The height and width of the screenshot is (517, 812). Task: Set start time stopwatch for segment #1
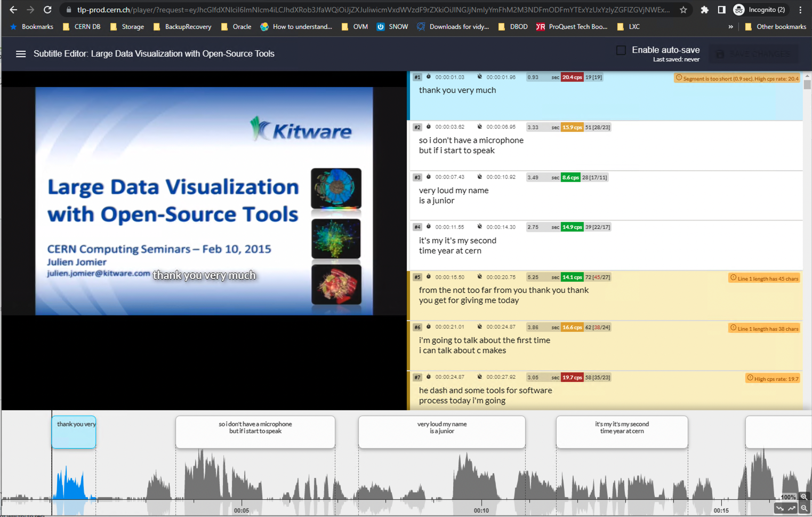(429, 77)
